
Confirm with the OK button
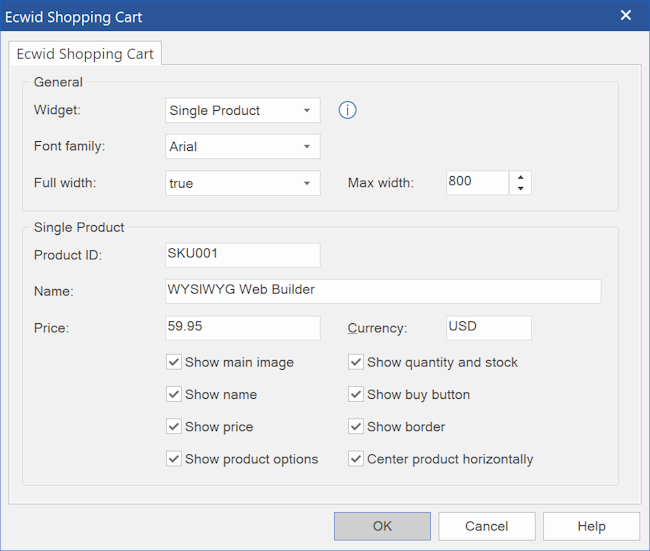[382, 526]
